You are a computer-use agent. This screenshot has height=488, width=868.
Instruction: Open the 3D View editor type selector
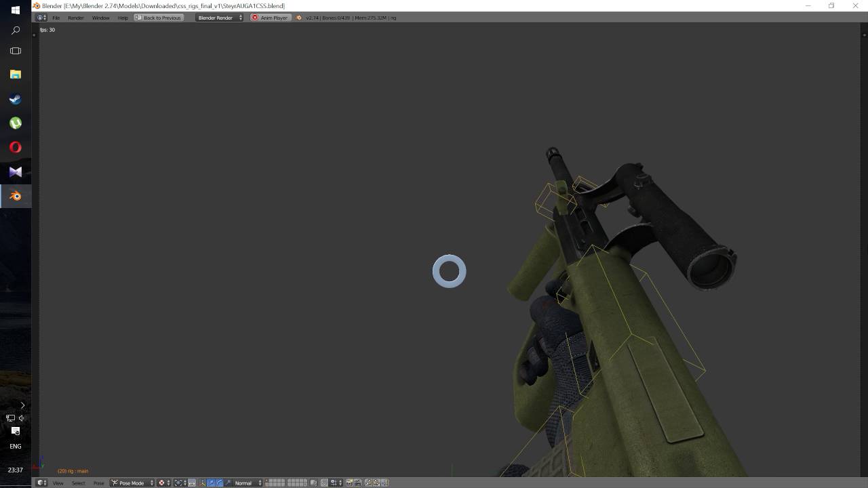click(41, 483)
